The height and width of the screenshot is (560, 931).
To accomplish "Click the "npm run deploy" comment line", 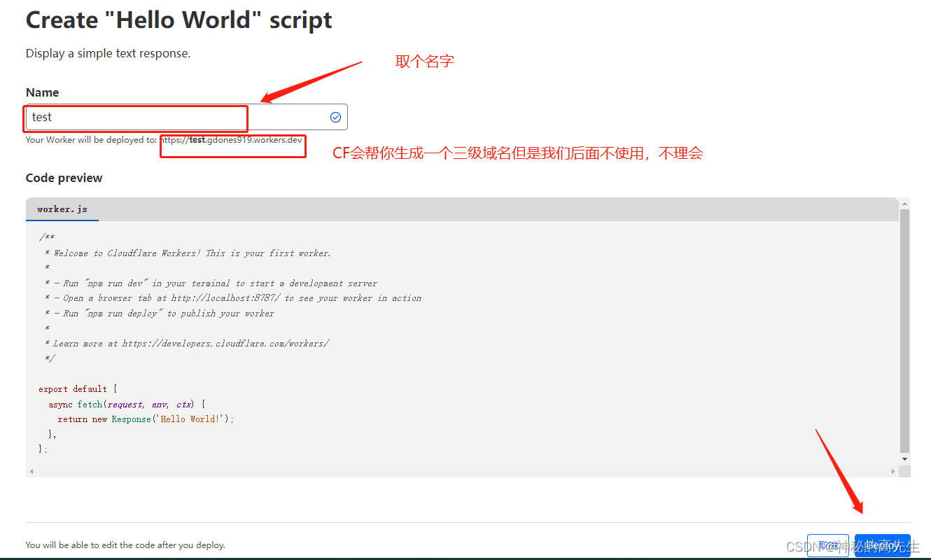I will (x=159, y=314).
